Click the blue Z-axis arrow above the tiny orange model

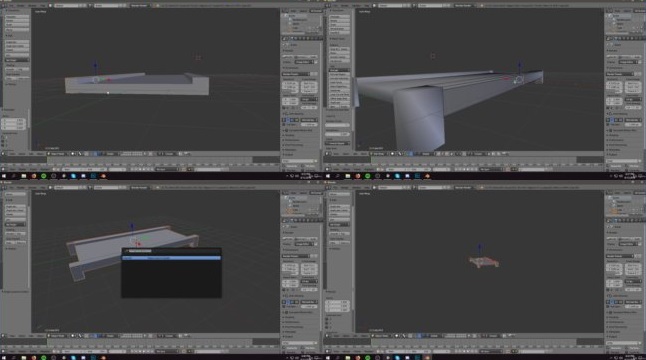click(479, 248)
